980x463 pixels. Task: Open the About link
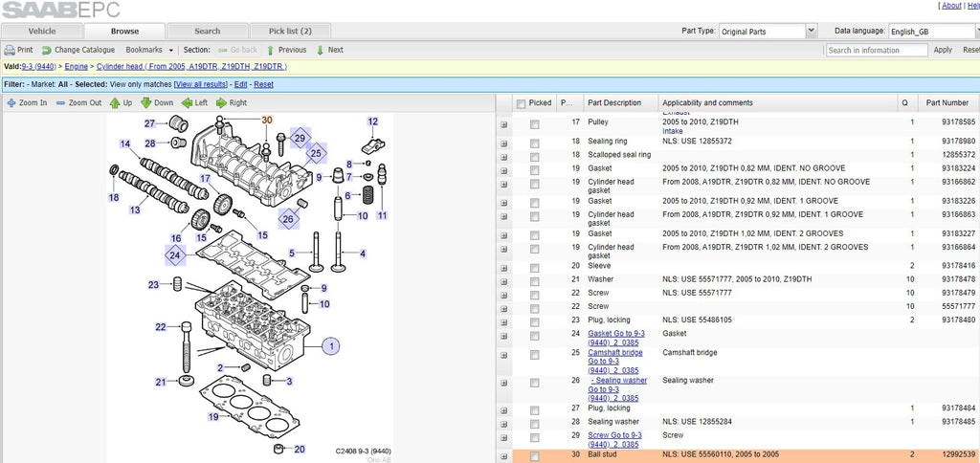click(x=951, y=6)
